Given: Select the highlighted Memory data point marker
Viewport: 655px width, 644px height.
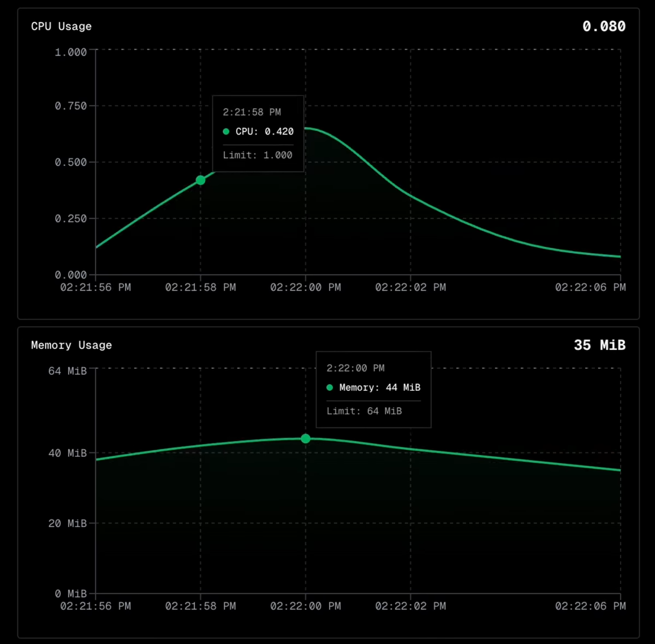Looking at the screenshot, I should tap(305, 439).
